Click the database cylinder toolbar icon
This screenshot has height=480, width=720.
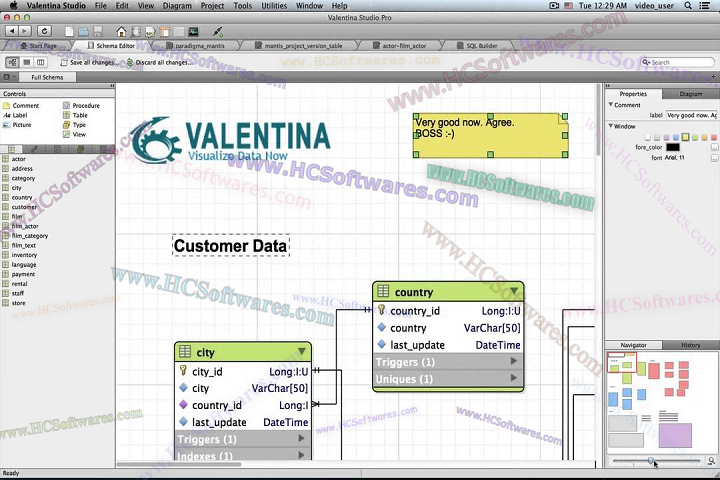[136, 31]
